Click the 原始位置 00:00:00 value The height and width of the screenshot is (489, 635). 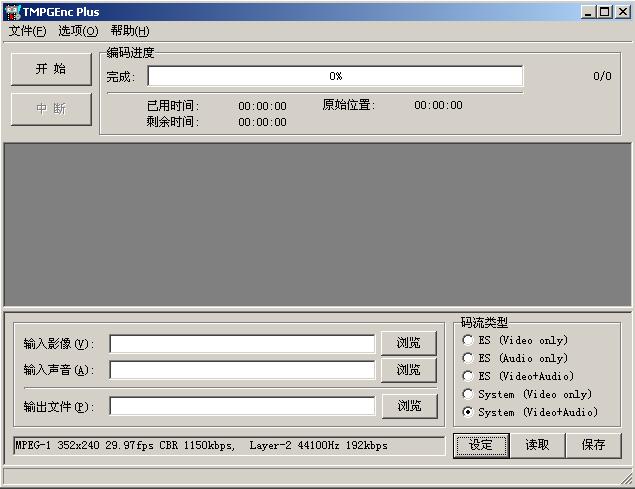438,105
